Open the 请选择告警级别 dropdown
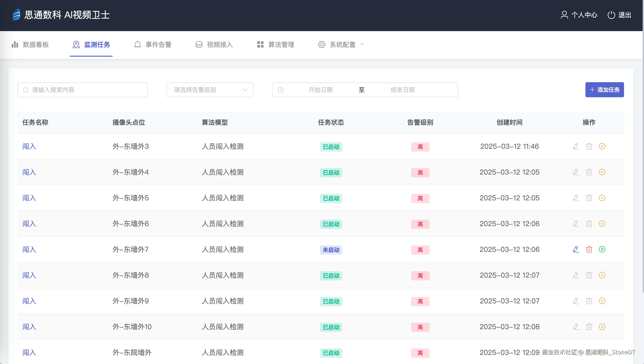The image size is (644, 364). pos(209,90)
